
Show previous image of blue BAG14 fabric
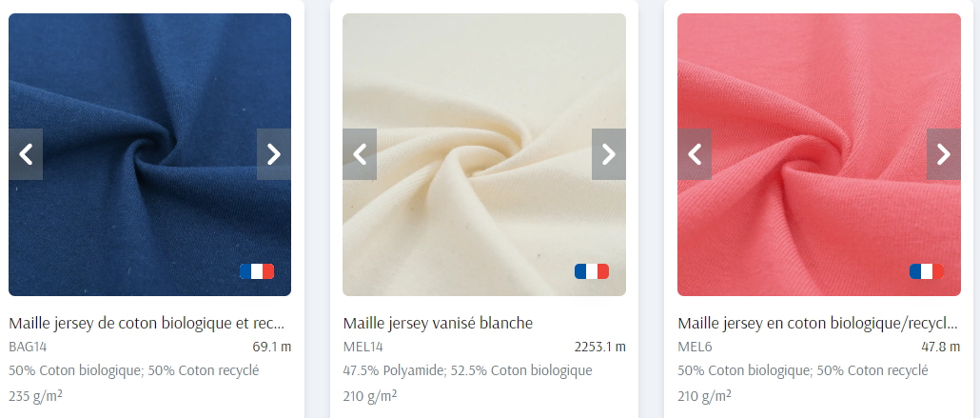point(26,154)
